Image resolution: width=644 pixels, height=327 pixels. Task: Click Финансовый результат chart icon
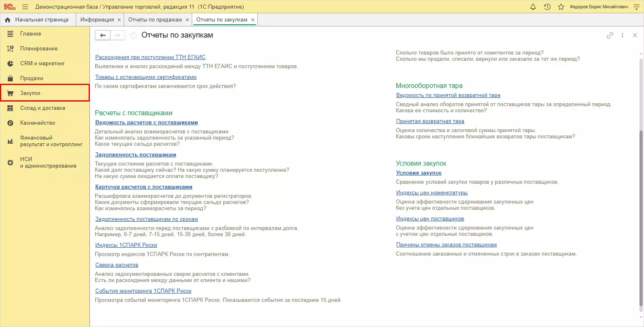(x=10, y=141)
